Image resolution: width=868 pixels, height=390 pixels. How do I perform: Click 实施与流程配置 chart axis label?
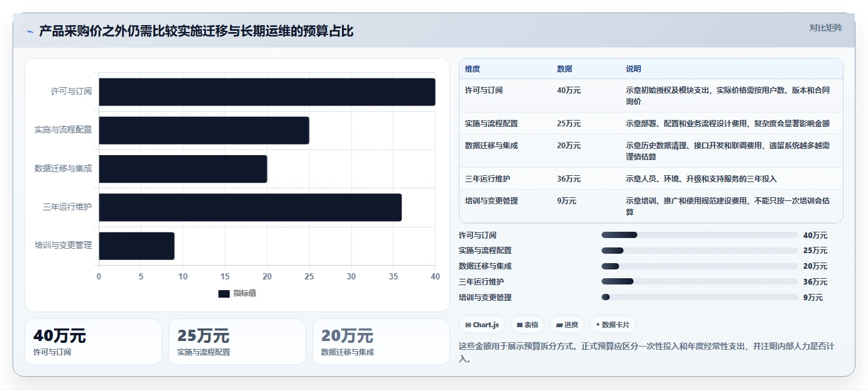click(x=63, y=130)
